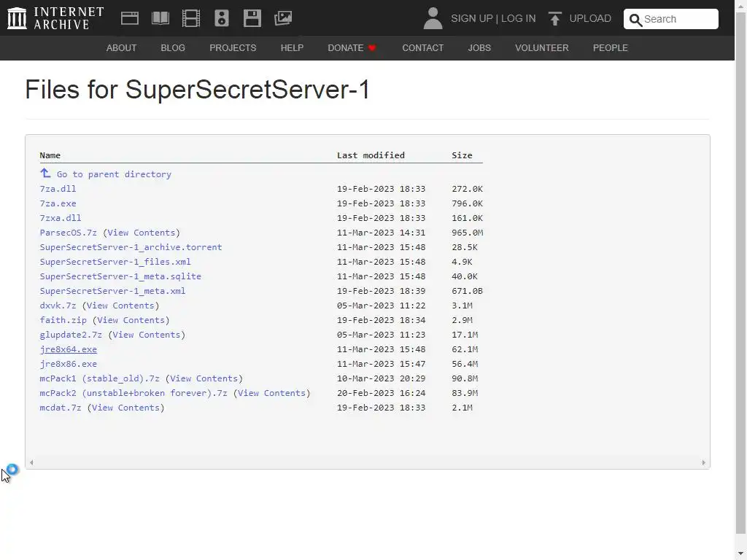
Task: Open the Audio speaker icon
Action: pyautogui.click(x=222, y=18)
